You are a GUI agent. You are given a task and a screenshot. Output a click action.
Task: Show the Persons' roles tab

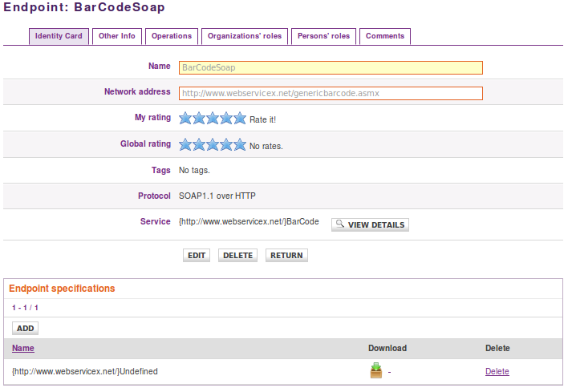pyautogui.click(x=323, y=36)
